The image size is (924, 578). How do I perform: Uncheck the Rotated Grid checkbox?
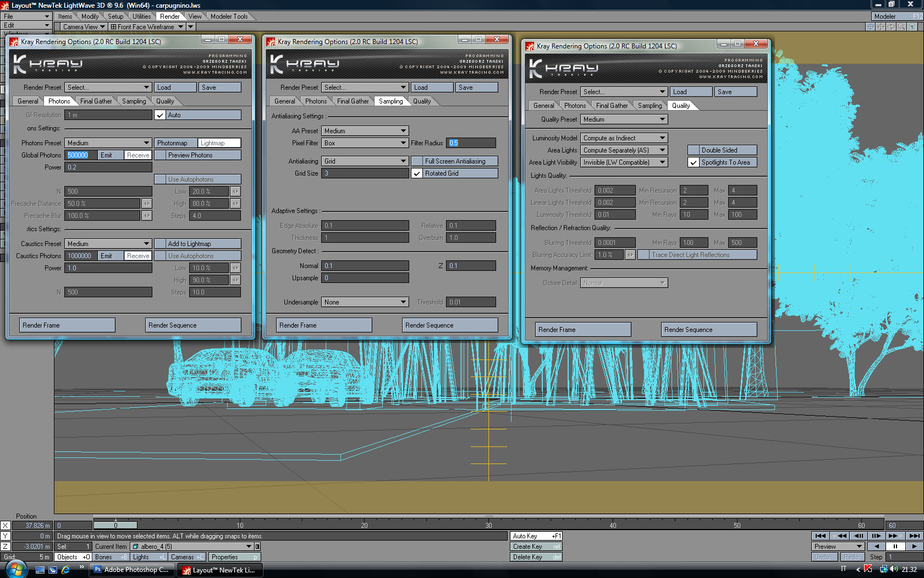tap(417, 173)
